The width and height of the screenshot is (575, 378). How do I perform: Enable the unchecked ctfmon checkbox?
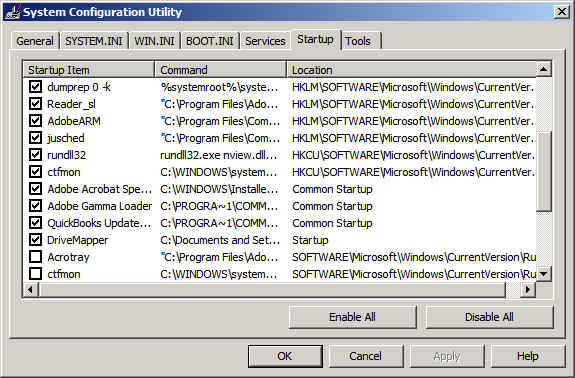(35, 274)
